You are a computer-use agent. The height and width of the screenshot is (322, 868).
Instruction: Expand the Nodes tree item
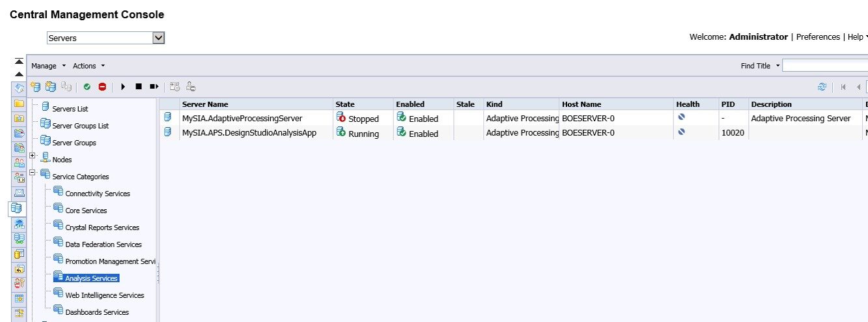33,155
